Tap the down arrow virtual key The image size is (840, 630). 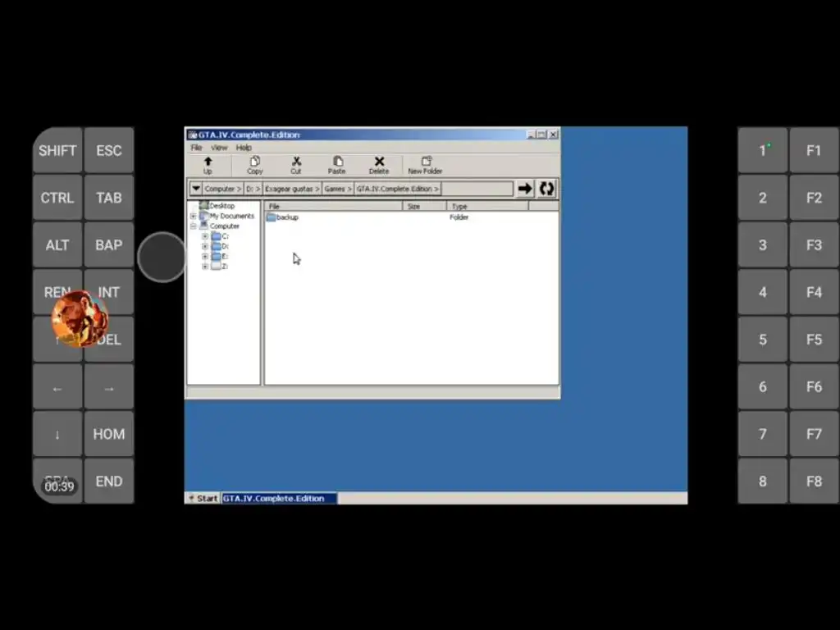point(57,434)
